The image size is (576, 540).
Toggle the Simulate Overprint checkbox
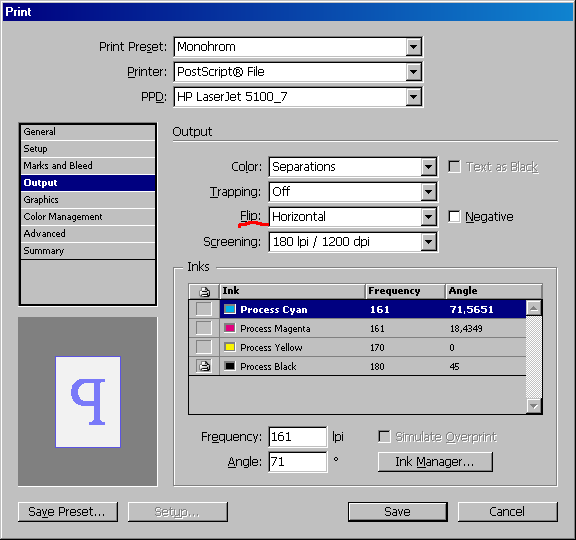point(384,437)
